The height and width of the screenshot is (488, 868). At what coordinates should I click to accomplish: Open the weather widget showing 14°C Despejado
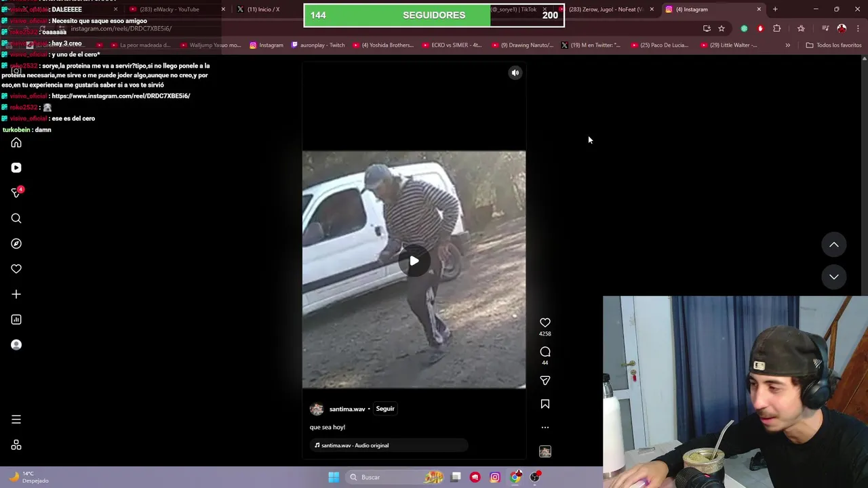pos(28,477)
